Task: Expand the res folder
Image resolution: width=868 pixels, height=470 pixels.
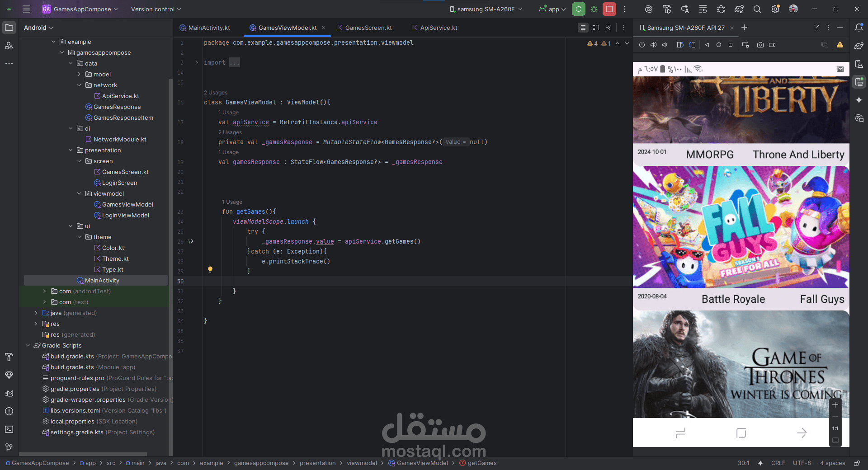Action: tap(36, 324)
